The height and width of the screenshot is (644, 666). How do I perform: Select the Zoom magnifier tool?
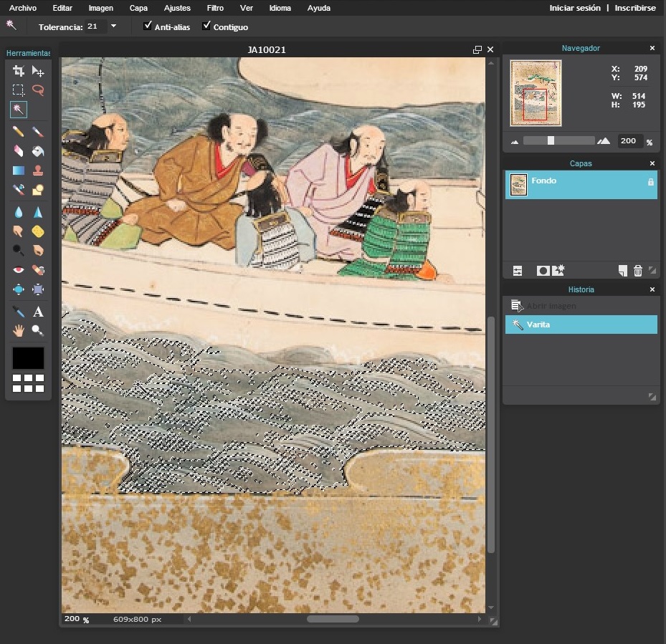click(38, 330)
